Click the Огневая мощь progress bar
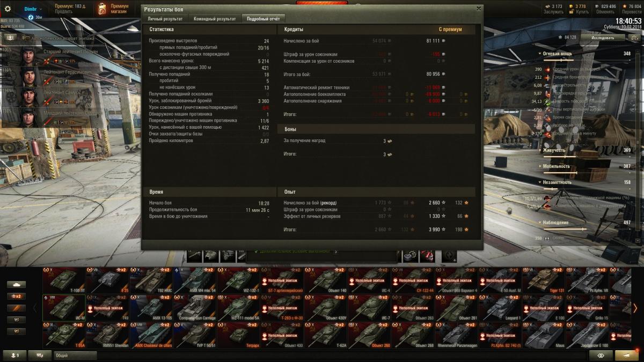 click(587, 61)
